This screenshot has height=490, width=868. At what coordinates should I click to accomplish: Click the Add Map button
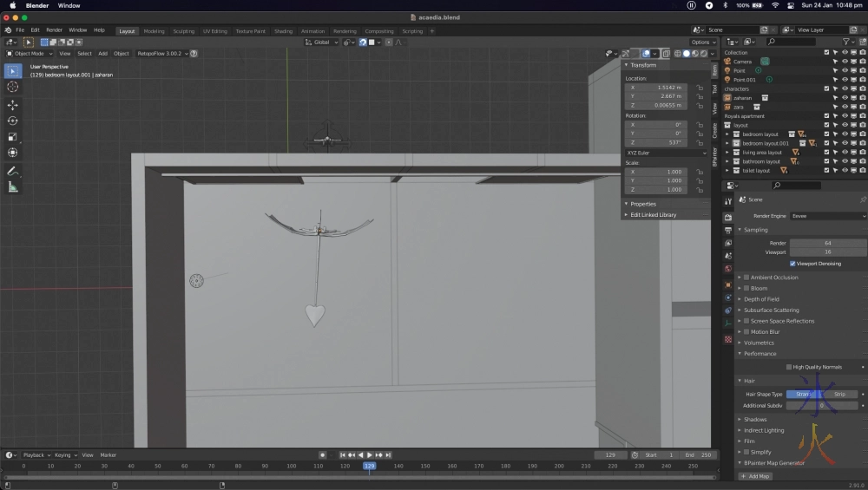click(x=755, y=476)
